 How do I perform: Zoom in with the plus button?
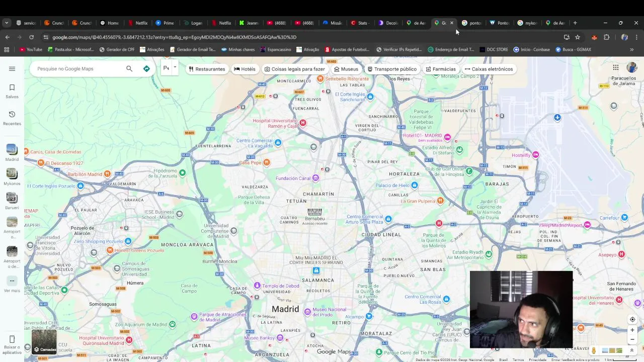coord(632,330)
